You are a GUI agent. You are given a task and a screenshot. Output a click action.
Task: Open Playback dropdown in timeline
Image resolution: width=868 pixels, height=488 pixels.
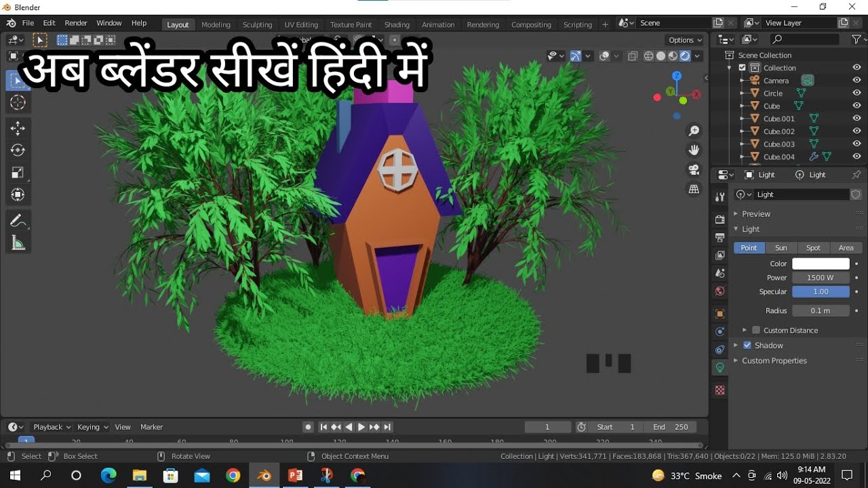point(52,427)
